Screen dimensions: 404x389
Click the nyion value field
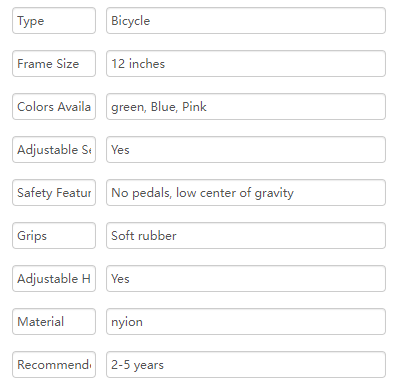pyautogui.click(x=246, y=322)
